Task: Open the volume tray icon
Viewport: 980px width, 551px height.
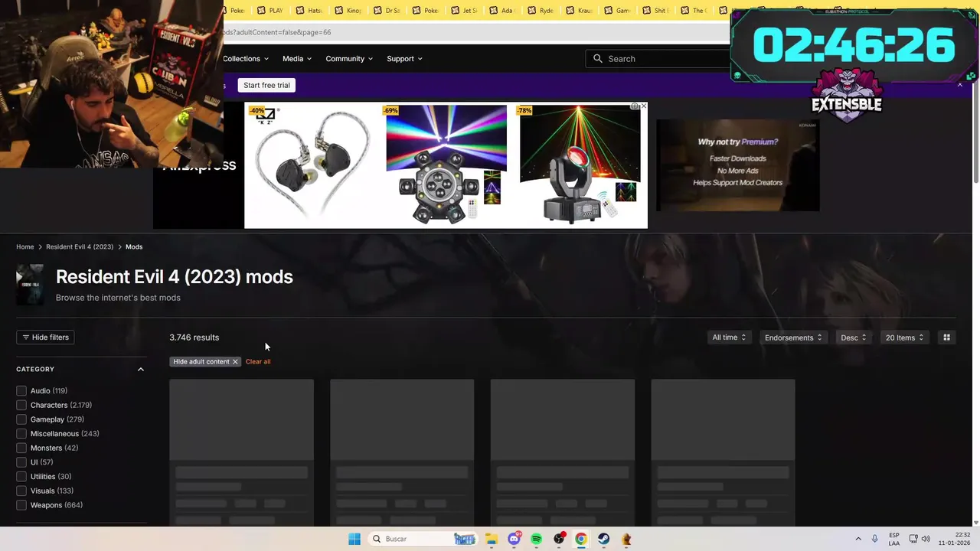Action: [926, 539]
